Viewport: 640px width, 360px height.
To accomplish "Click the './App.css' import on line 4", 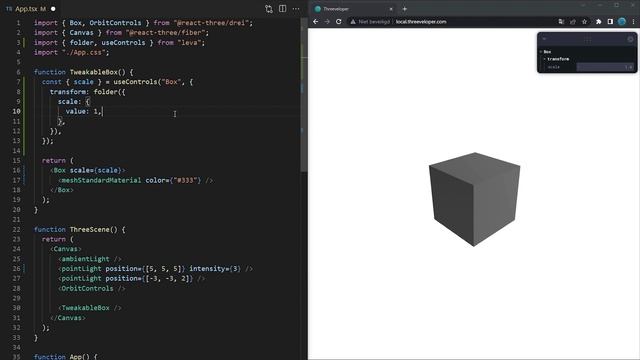I will [x=84, y=53].
